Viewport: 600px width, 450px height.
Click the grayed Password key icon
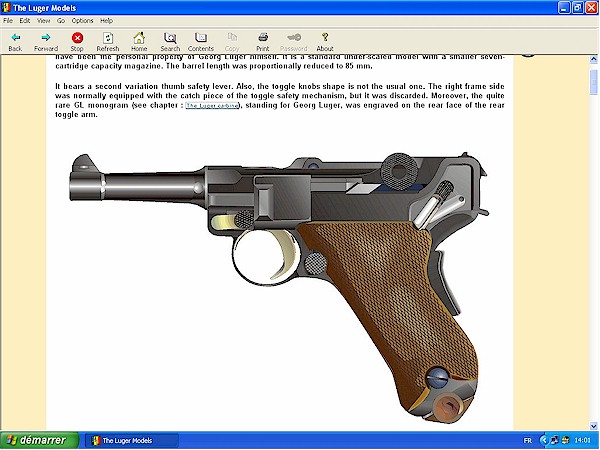click(x=294, y=37)
